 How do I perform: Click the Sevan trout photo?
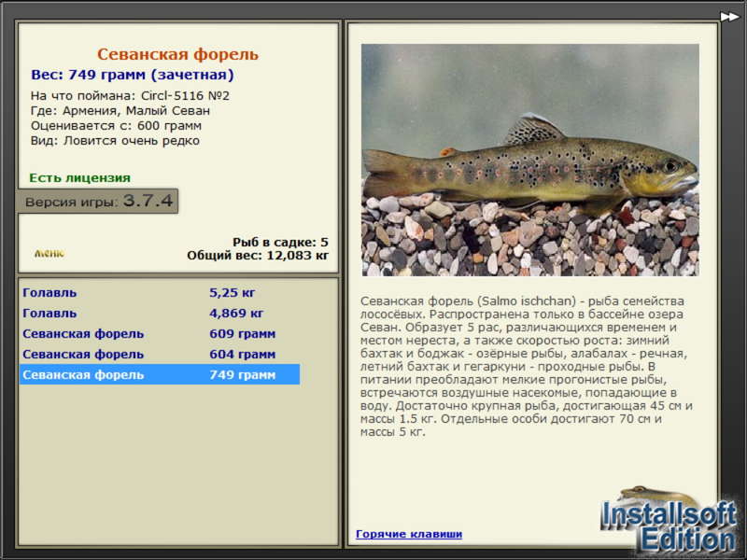point(530,160)
